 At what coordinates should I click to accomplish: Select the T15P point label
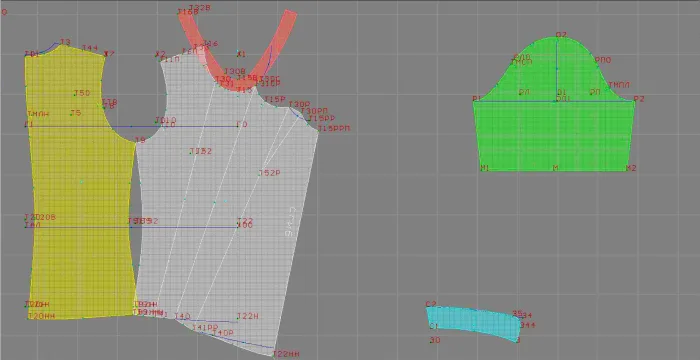pos(275,99)
